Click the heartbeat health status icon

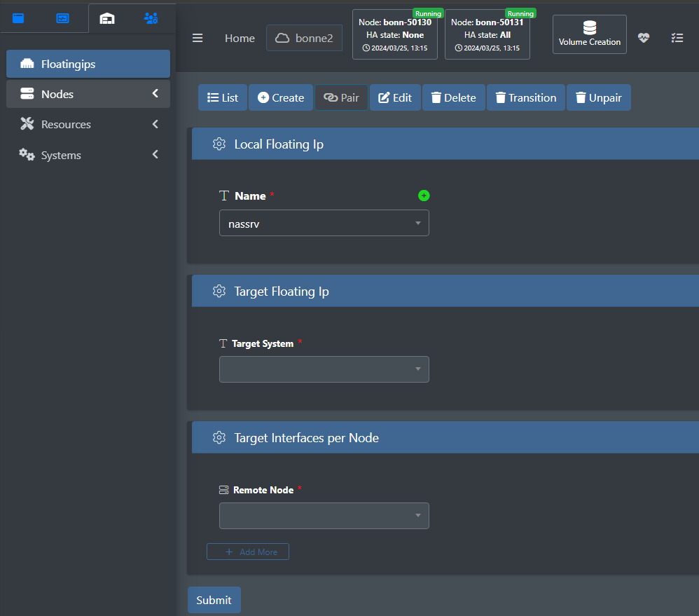[643, 38]
